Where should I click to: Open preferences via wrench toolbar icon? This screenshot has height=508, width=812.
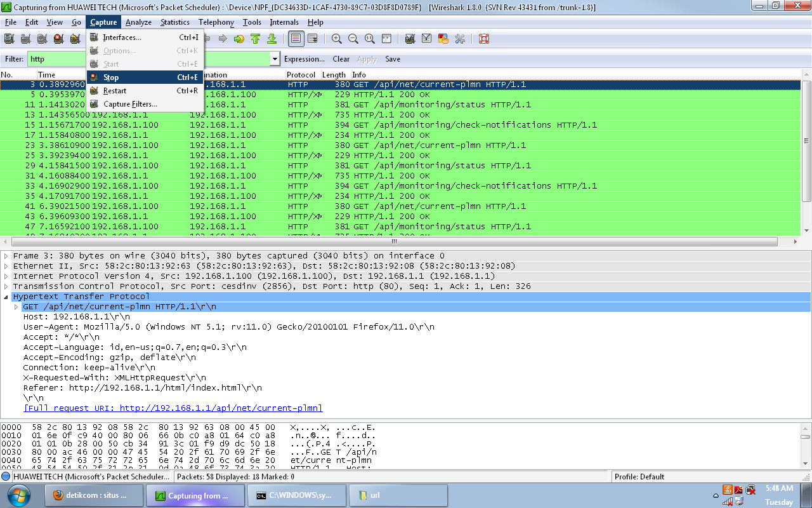tap(460, 39)
